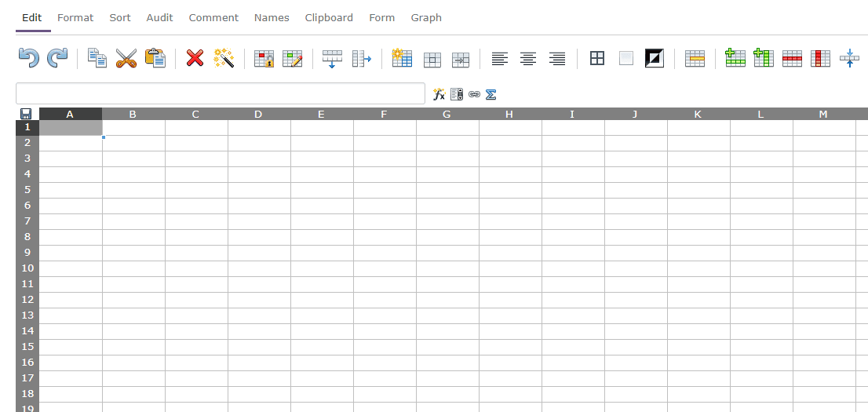
Task: Switch to the Format tab
Action: [x=75, y=17]
